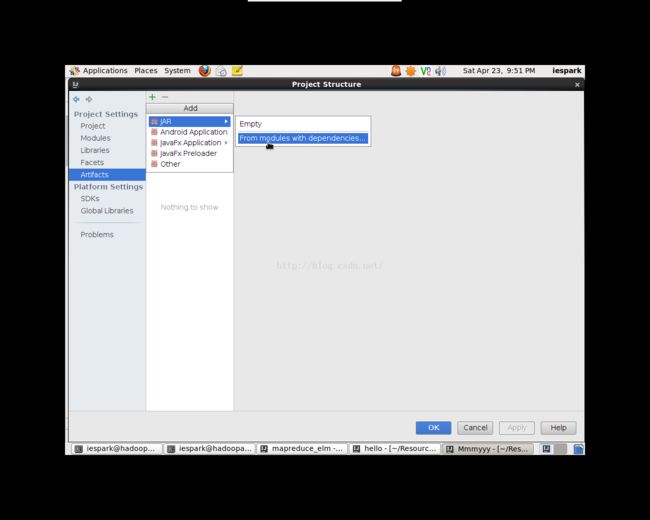Click the Other artifact type icon
The image size is (650, 520).
pyautogui.click(x=155, y=164)
